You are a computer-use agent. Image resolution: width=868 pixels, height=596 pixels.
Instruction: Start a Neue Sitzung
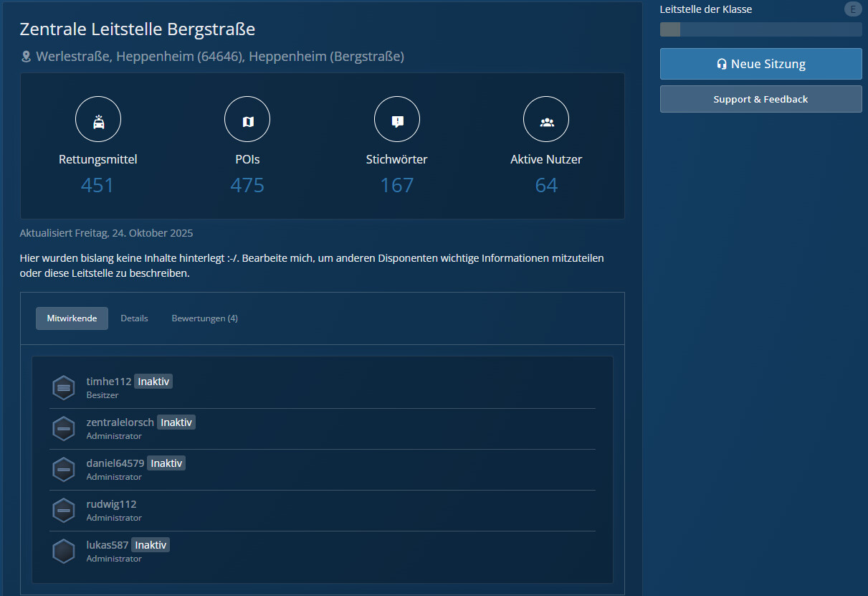click(760, 64)
